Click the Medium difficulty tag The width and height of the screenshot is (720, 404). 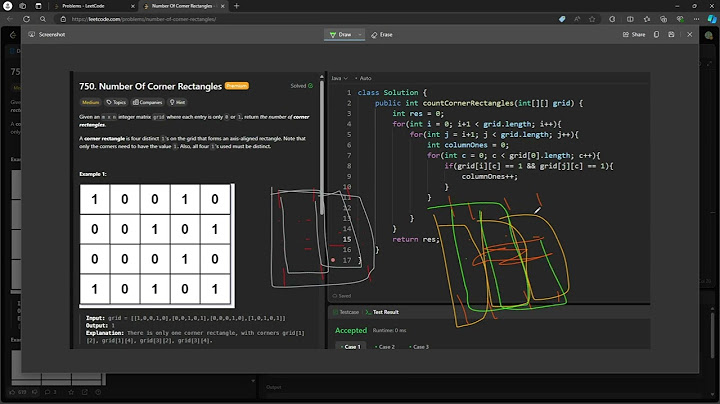[90, 102]
